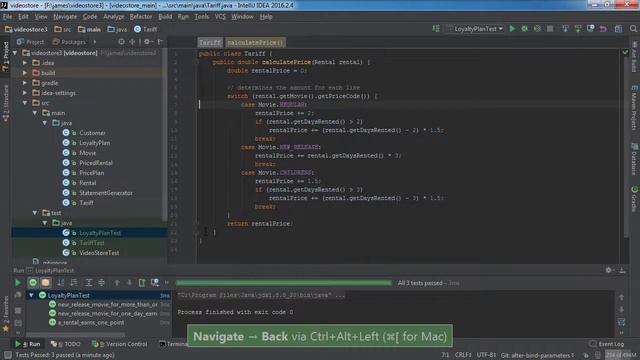This screenshot has width=640, height=360.
Task: Start debugging with the toolbar Debug icon
Action: (524, 29)
